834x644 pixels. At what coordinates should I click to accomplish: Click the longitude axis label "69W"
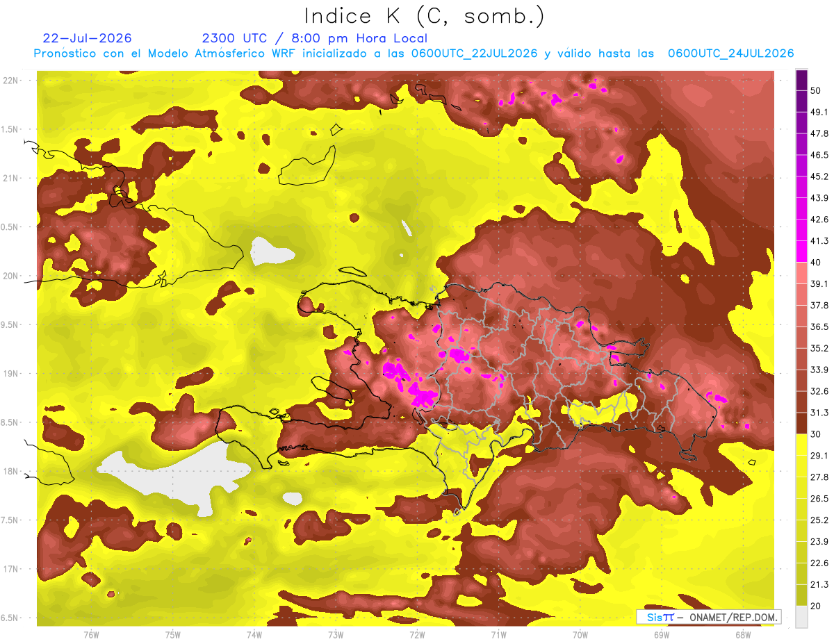[662, 634]
